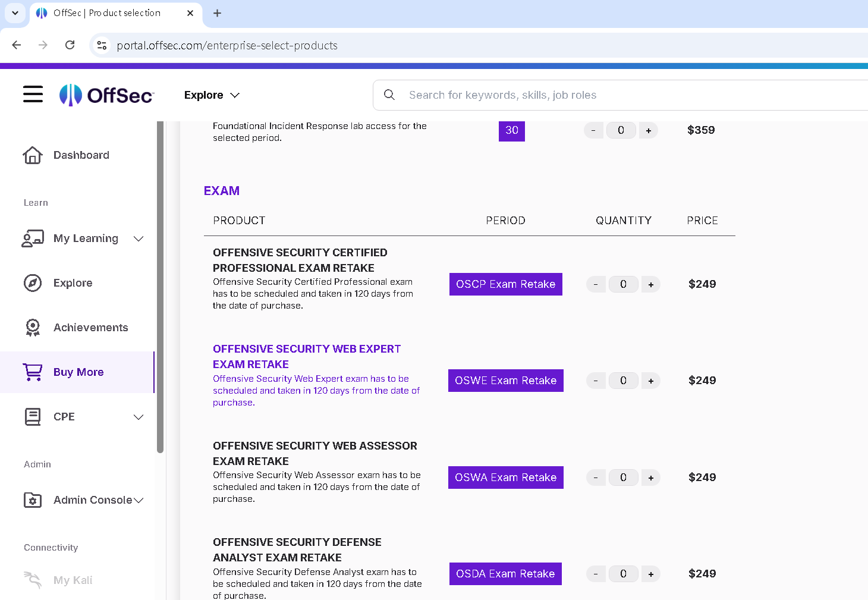Click the OSCP Exam Retake button

tap(506, 284)
